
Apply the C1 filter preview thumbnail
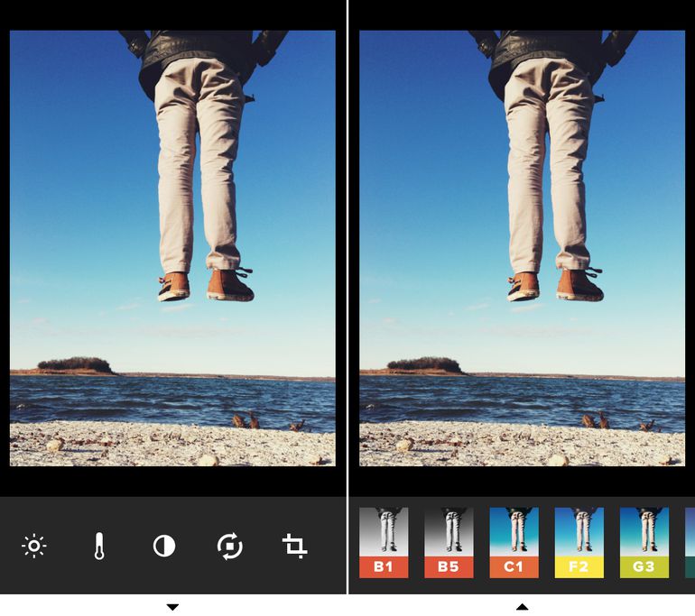click(x=514, y=532)
